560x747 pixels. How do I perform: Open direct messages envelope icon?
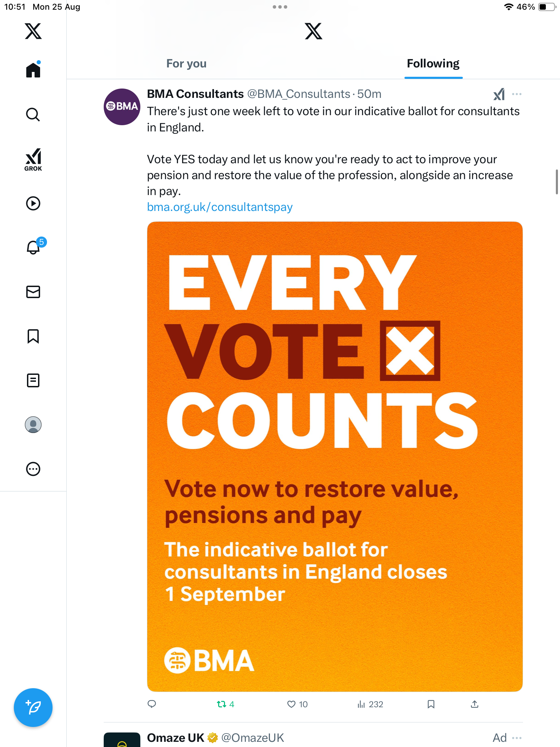tap(33, 292)
